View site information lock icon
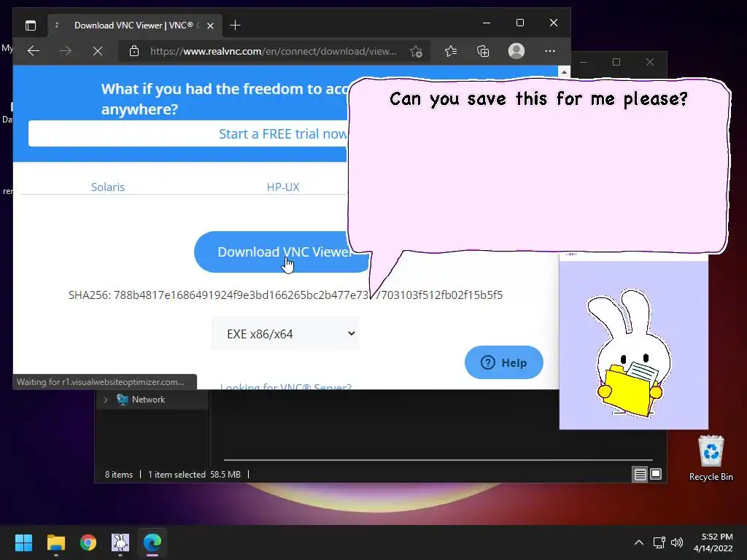The height and width of the screenshot is (560, 747). [134, 51]
